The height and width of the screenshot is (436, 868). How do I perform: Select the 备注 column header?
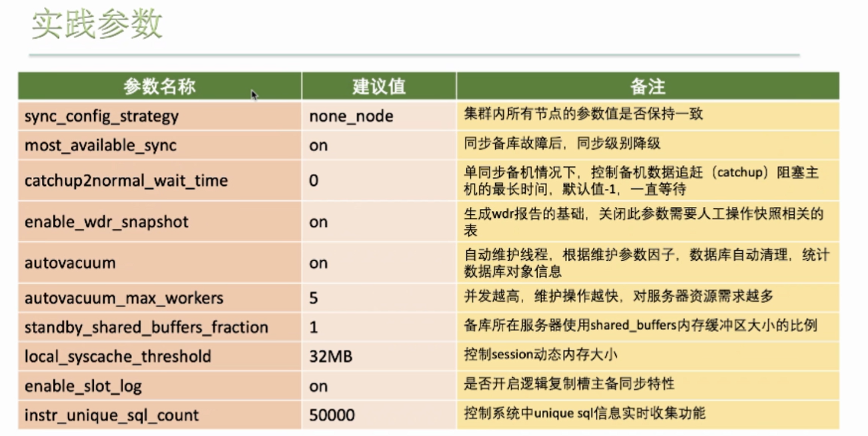[x=648, y=86]
